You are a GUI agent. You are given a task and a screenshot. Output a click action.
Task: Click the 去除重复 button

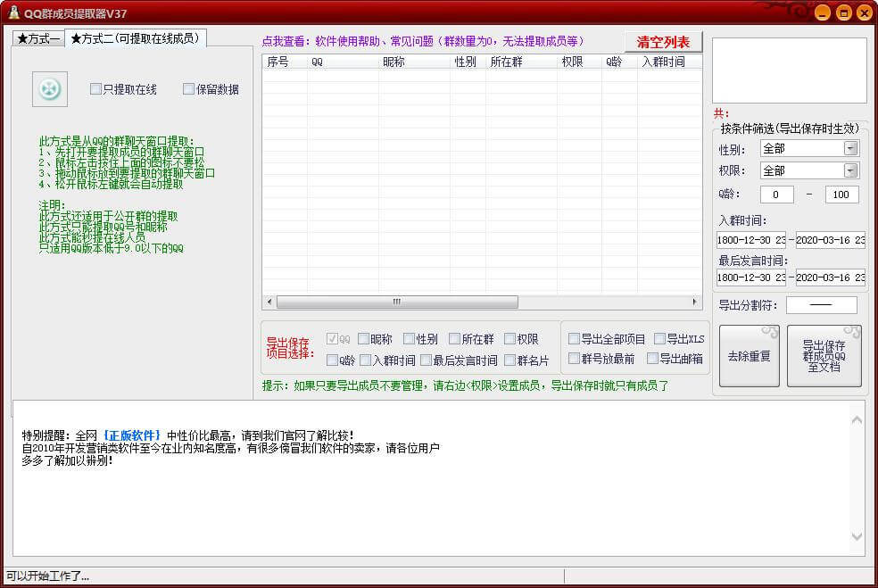point(750,356)
